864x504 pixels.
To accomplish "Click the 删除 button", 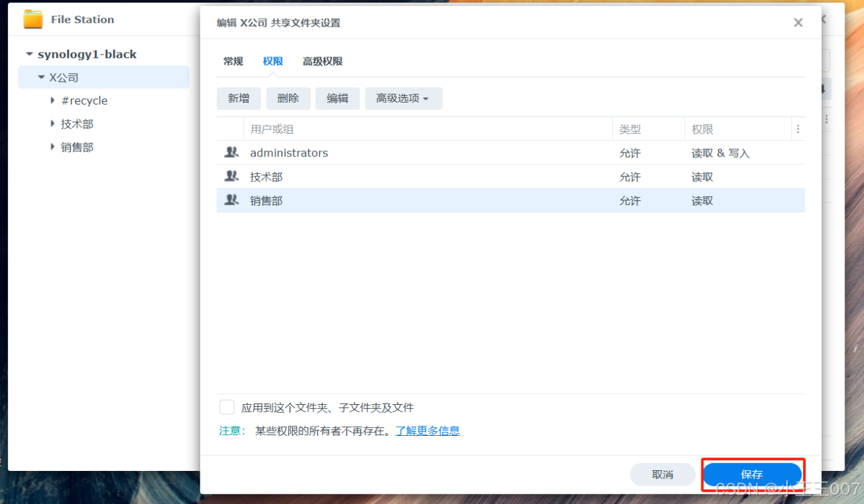I will 288,98.
